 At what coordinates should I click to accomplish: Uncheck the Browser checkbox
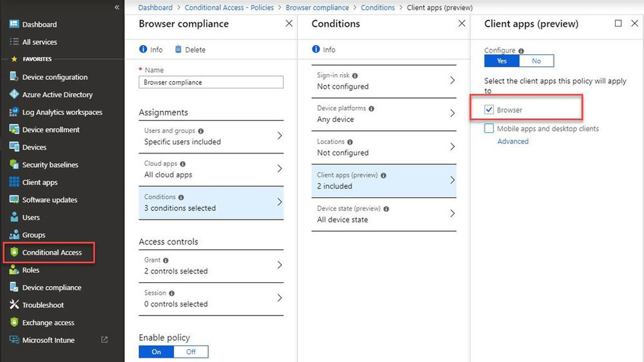(x=489, y=110)
